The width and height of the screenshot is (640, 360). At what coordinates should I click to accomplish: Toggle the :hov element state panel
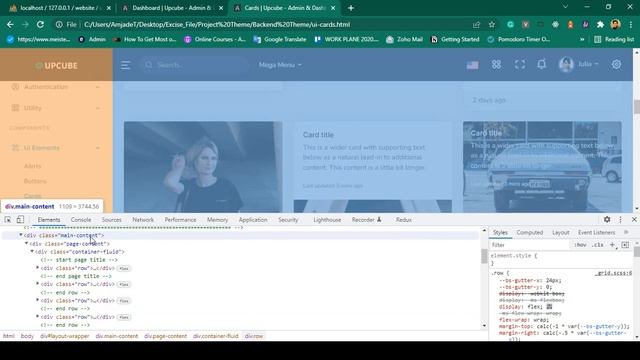point(580,245)
